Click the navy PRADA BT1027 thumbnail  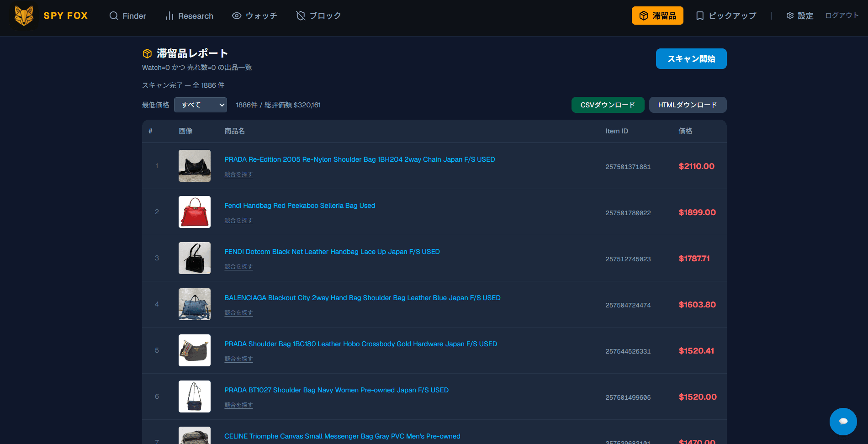click(195, 396)
